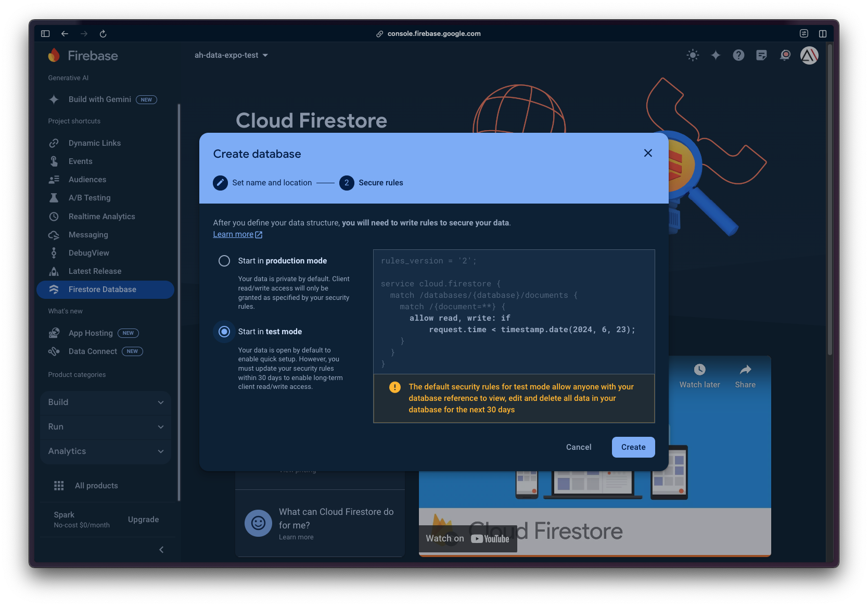This screenshot has width=868, height=606.
Task: Click the 'Project shortcuts' heading
Action: pyautogui.click(x=74, y=121)
